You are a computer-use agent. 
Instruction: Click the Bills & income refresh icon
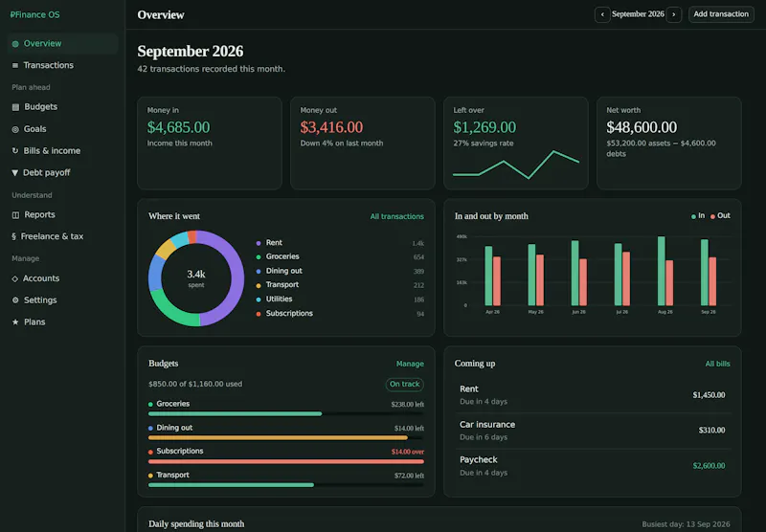tap(15, 151)
